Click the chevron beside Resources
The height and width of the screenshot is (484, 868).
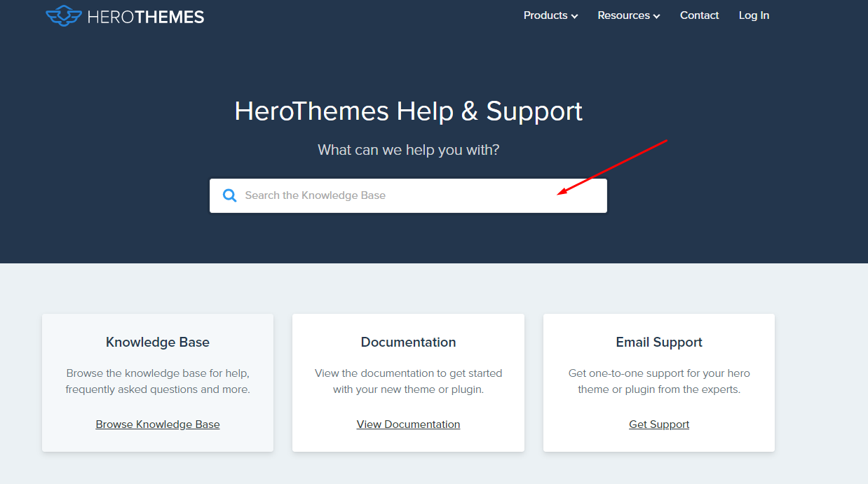656,15
